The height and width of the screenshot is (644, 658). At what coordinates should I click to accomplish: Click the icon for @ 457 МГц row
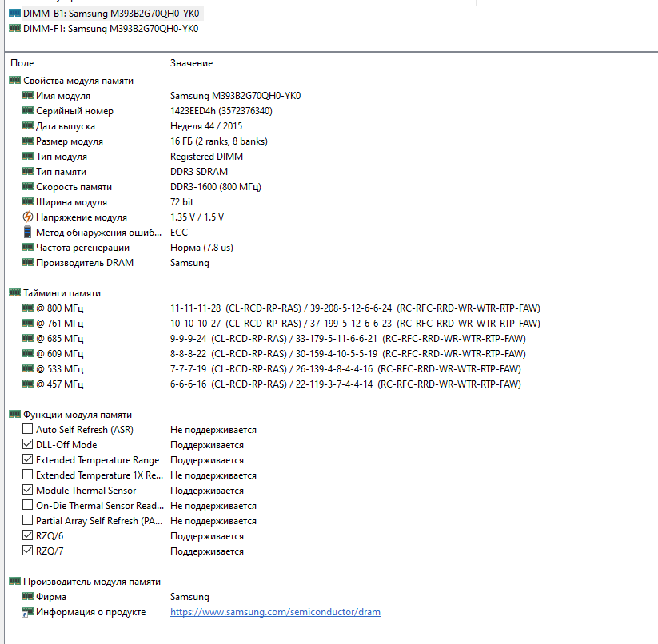coord(28,384)
